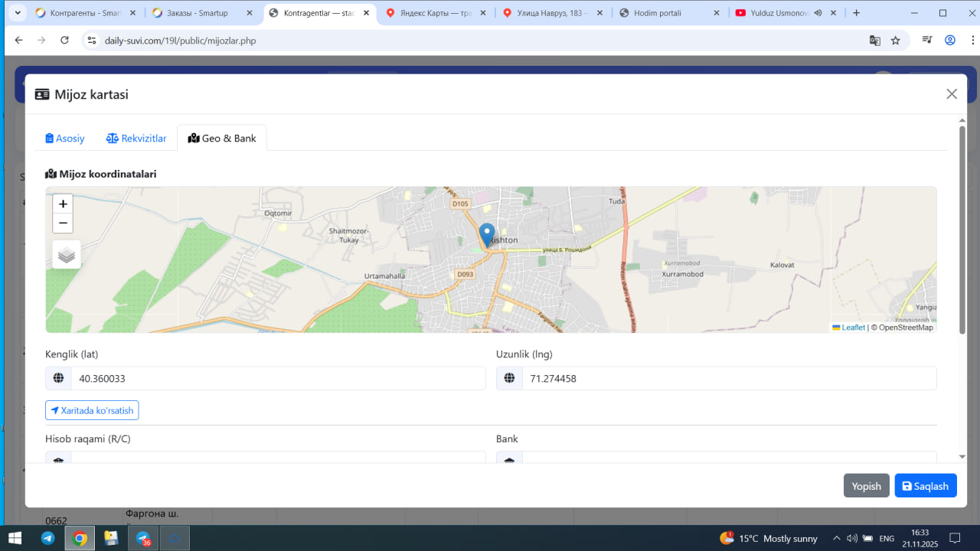Open the Windows Start menu
This screenshot has width=980, height=551.
[x=15, y=538]
